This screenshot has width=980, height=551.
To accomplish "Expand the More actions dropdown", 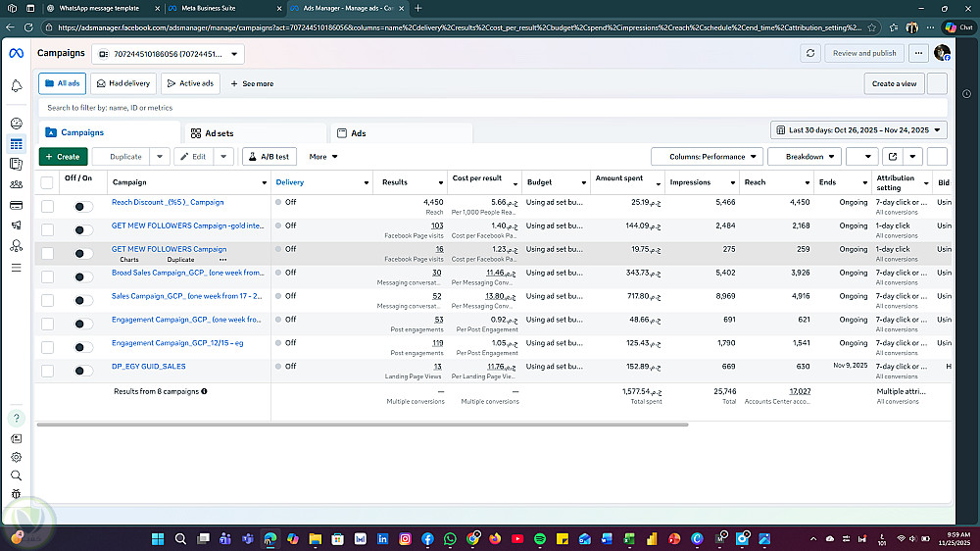I will pyautogui.click(x=323, y=156).
